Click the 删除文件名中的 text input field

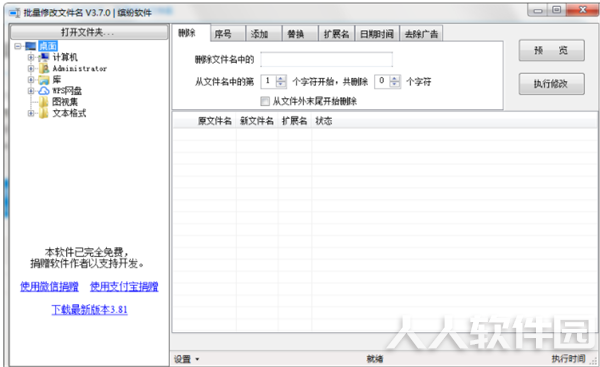click(x=326, y=59)
